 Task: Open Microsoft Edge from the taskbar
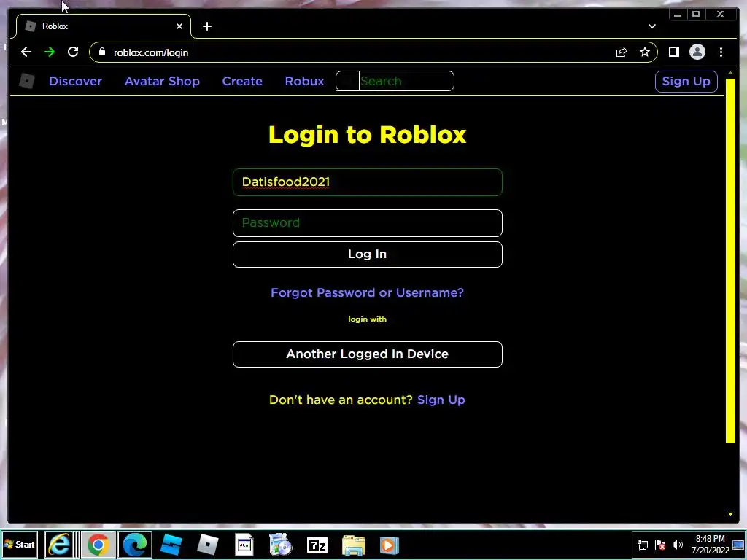coord(135,544)
